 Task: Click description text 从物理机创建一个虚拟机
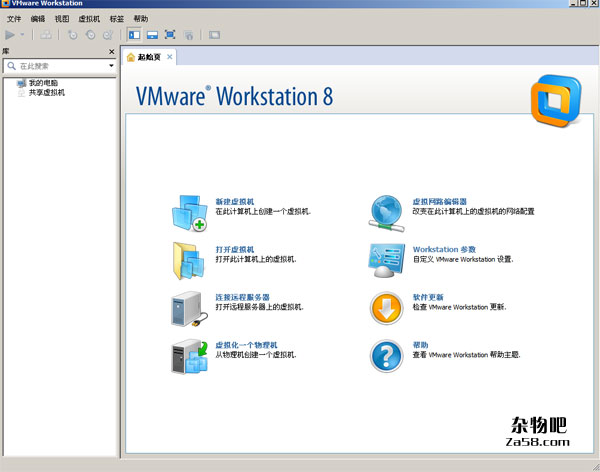point(256,355)
